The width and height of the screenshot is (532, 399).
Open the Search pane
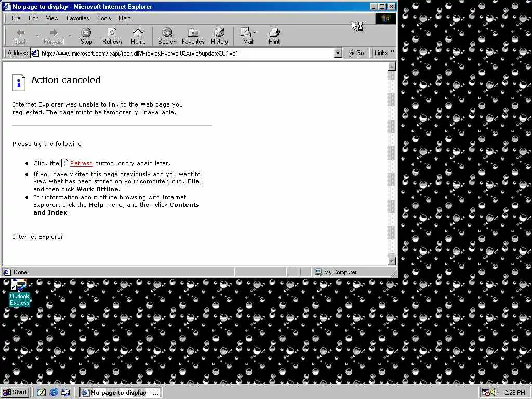[x=167, y=36]
